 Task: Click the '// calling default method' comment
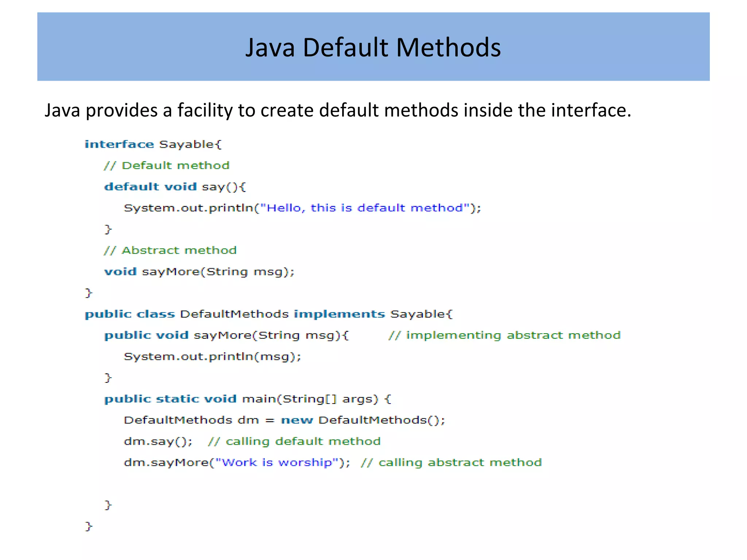click(x=294, y=442)
